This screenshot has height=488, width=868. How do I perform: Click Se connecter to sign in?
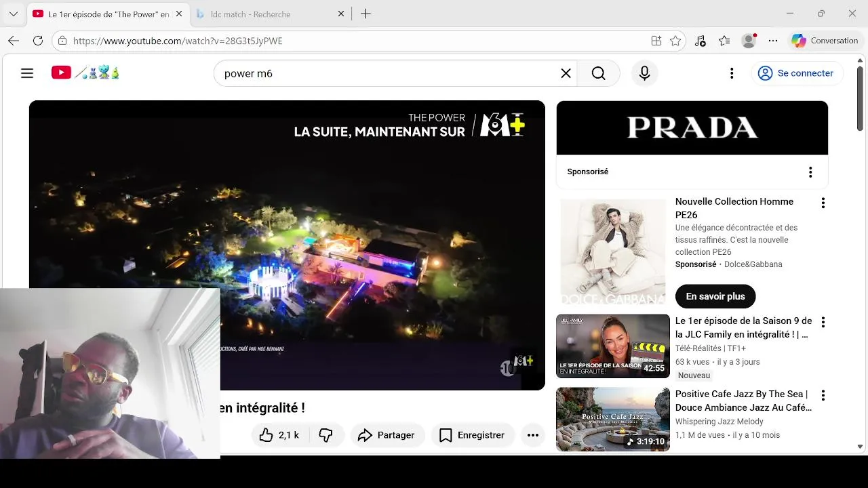796,73
